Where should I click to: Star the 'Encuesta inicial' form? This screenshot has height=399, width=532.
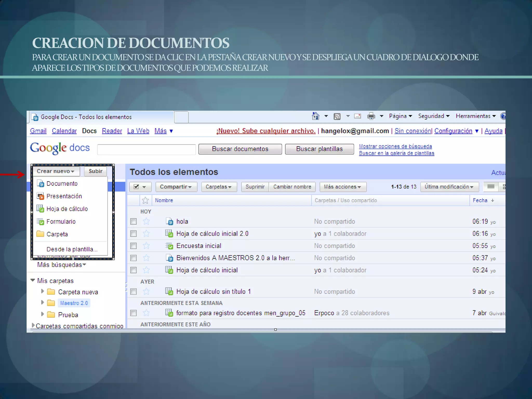pos(146,246)
